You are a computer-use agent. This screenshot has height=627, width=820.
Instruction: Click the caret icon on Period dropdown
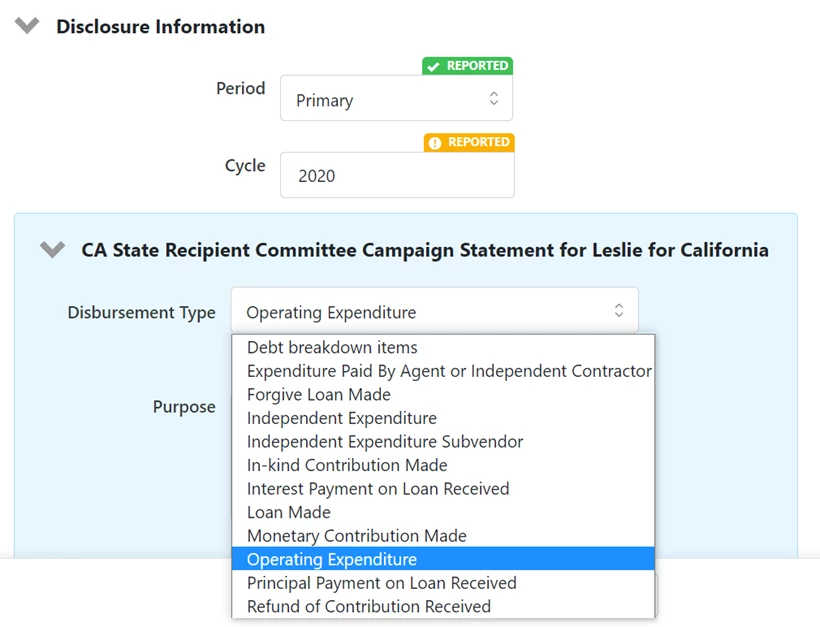(x=494, y=99)
